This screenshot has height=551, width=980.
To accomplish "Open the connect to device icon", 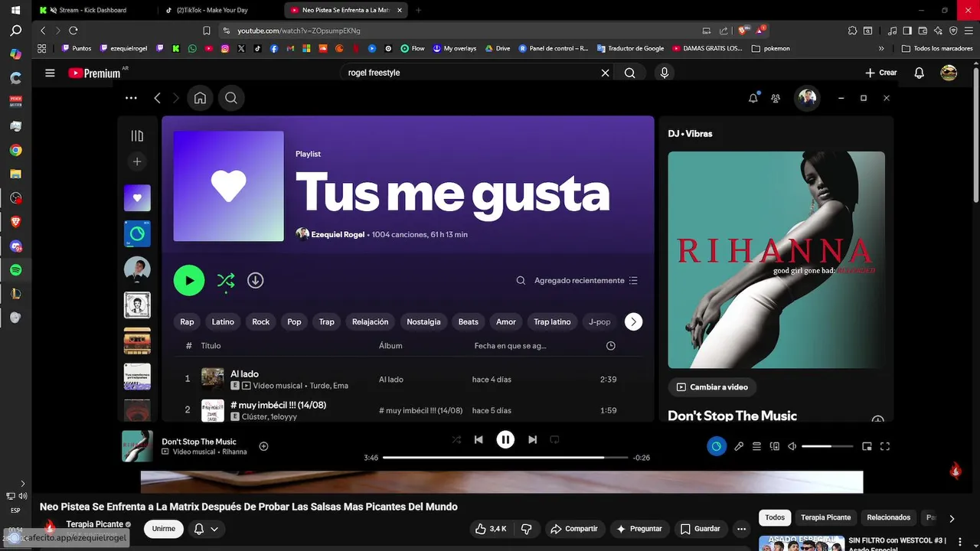I will coord(774,446).
